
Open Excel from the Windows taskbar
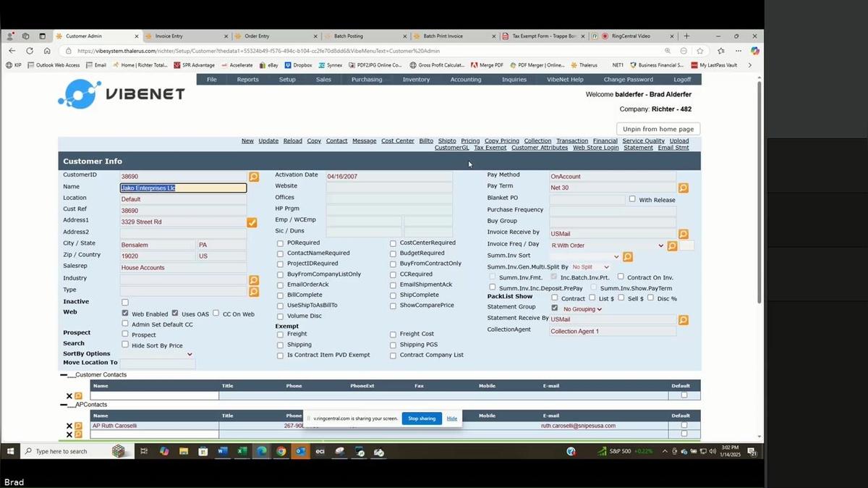pyautogui.click(x=242, y=451)
